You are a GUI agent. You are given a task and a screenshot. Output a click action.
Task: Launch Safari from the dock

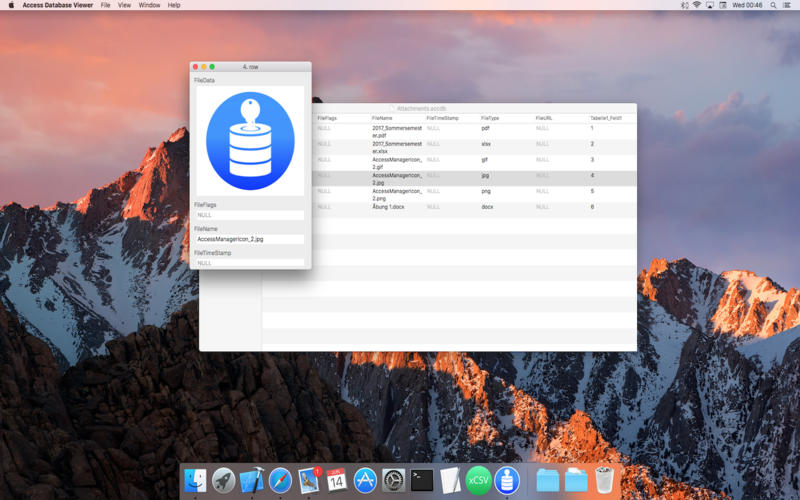280,481
